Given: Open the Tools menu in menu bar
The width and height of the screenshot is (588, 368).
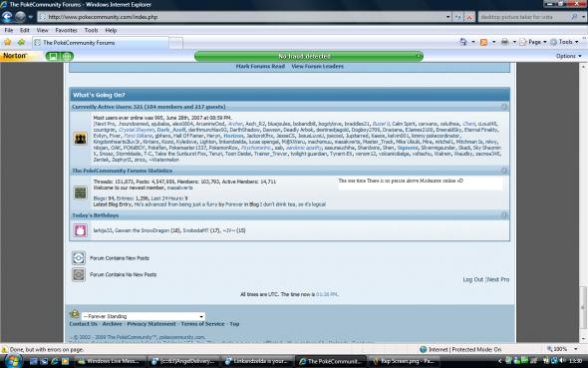Looking at the screenshot, I should (91, 30).
